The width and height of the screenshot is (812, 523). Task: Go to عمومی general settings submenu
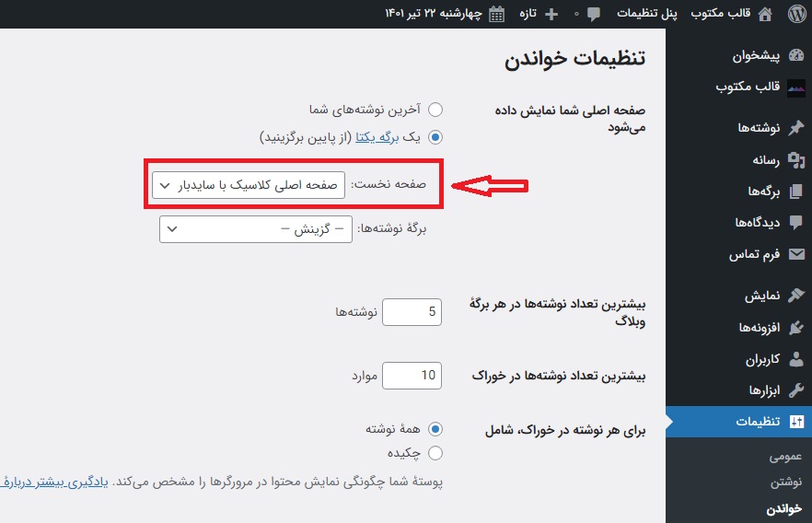pyautogui.click(x=785, y=457)
